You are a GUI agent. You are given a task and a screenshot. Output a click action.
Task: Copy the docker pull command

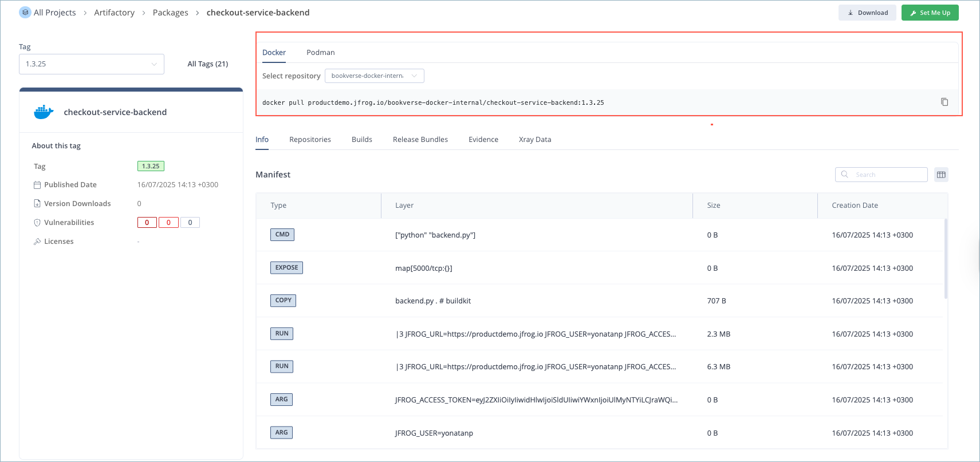click(944, 102)
